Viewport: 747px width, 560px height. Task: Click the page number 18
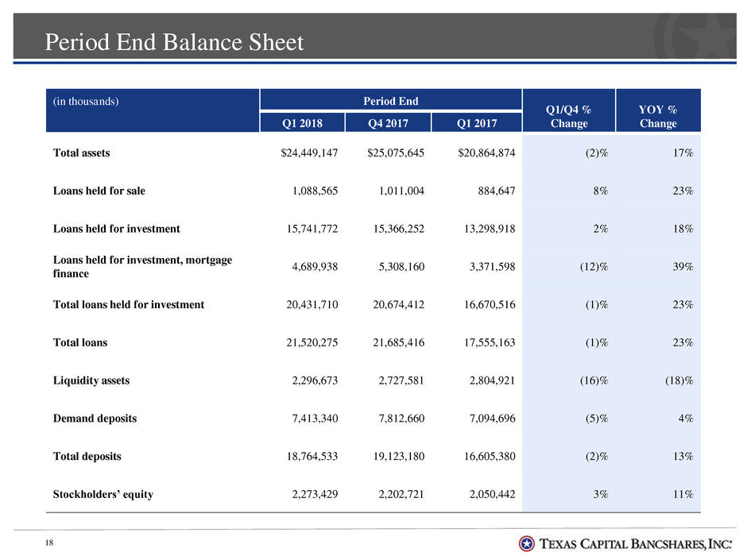pos(49,543)
